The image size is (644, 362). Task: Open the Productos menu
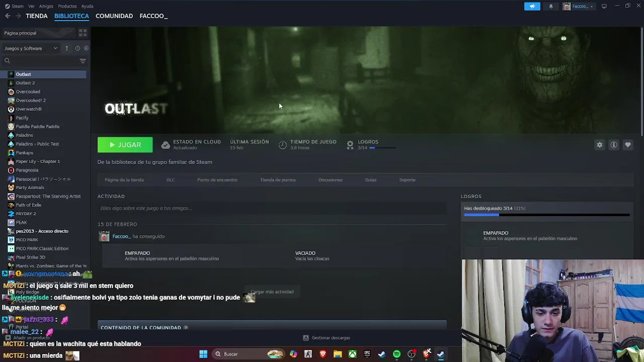67,6
